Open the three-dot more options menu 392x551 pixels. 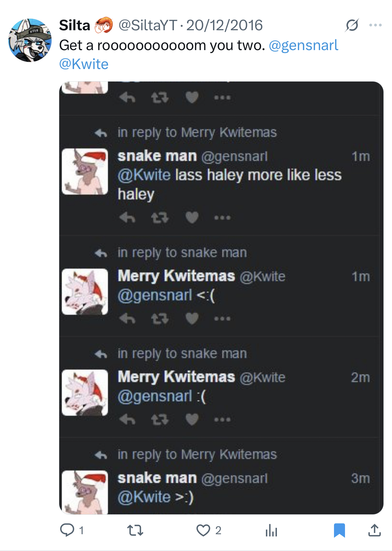(x=375, y=25)
